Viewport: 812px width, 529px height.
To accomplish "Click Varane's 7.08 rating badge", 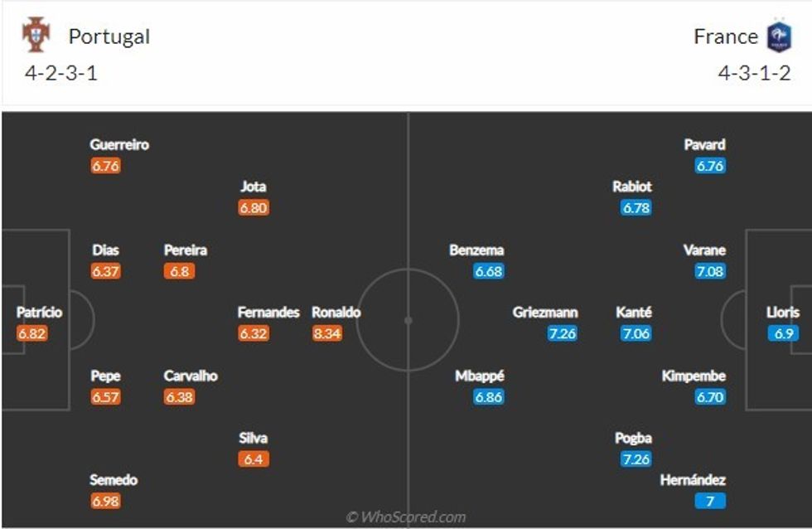I will click(710, 271).
